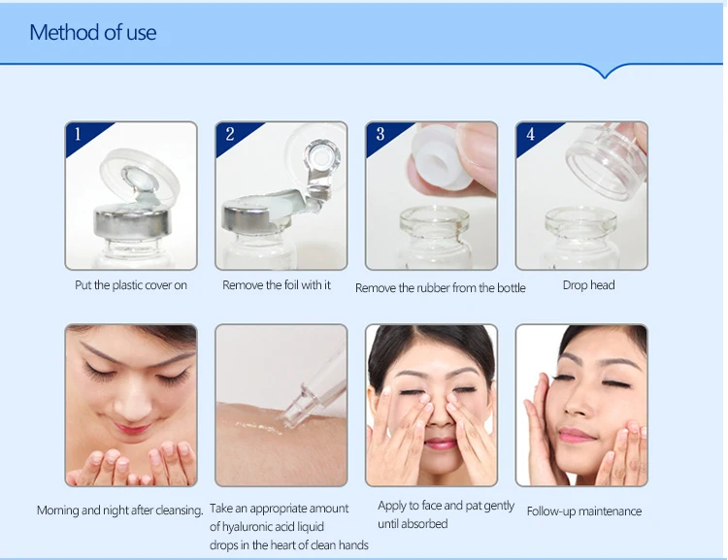This screenshot has height=560, width=728.
Task: Select the number 1 corner badge
Action: (x=83, y=136)
